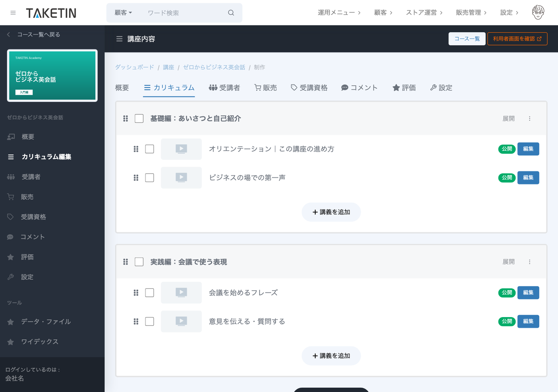The width and height of the screenshot is (558, 392).
Task: Check the 基礎編:あいさつと自己紹介 section checkbox
Action: [139, 119]
